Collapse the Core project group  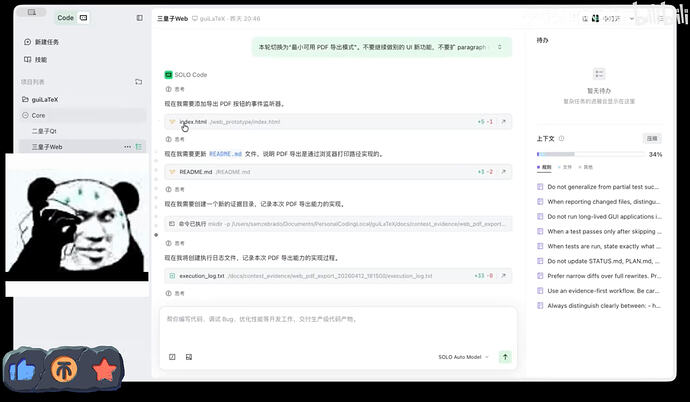pyautogui.click(x=26, y=115)
